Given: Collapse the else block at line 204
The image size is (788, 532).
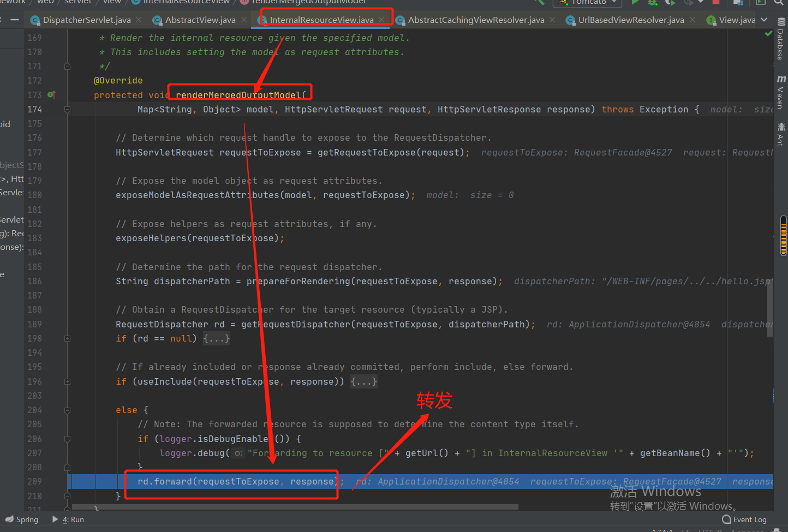Looking at the screenshot, I should click(67, 410).
